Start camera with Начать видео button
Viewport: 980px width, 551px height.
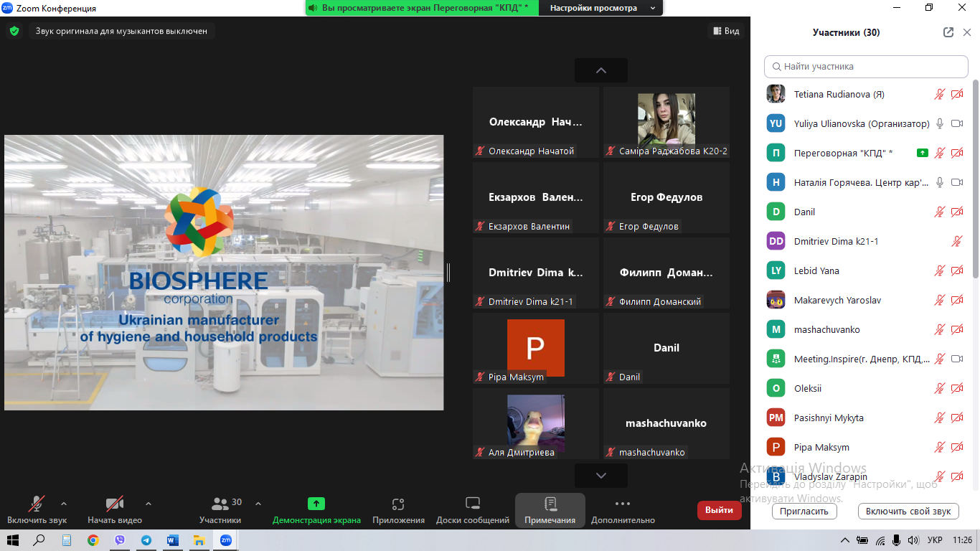pyautogui.click(x=115, y=509)
